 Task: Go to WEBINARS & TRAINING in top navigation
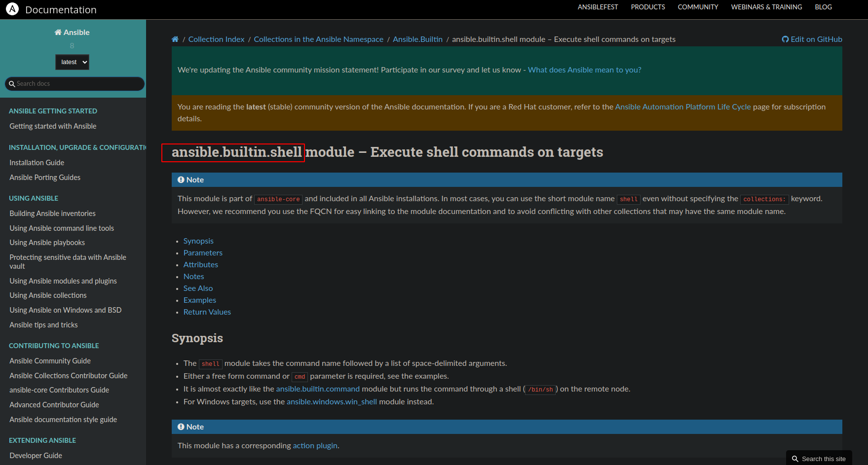(766, 7)
